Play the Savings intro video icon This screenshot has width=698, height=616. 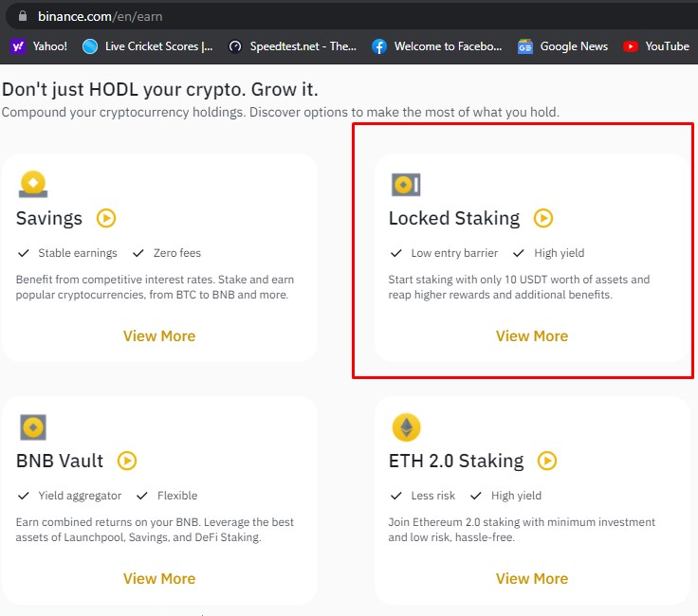(106, 218)
